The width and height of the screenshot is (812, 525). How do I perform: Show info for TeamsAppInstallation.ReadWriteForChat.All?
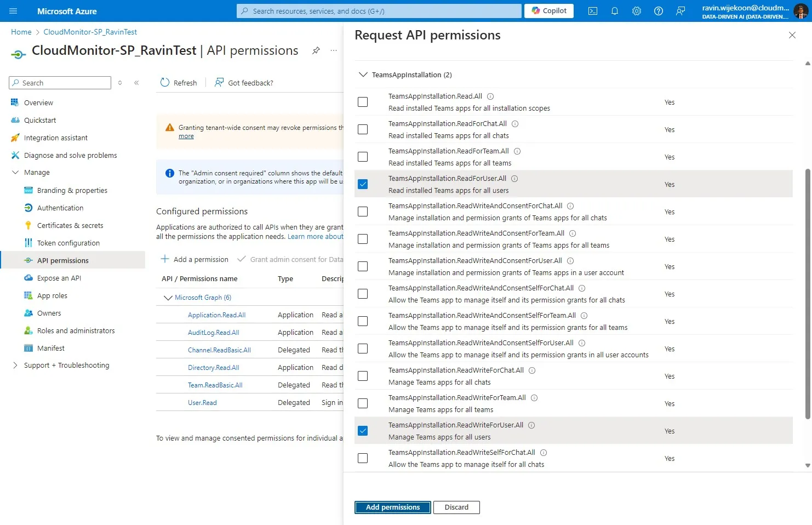[532, 370]
